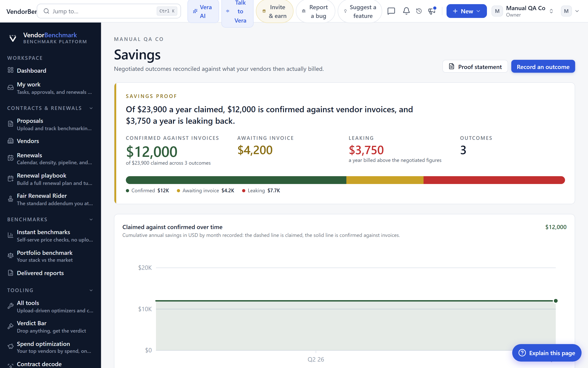Click the Suggest a feature lightbulb icon
The image size is (588, 368).
click(x=345, y=11)
